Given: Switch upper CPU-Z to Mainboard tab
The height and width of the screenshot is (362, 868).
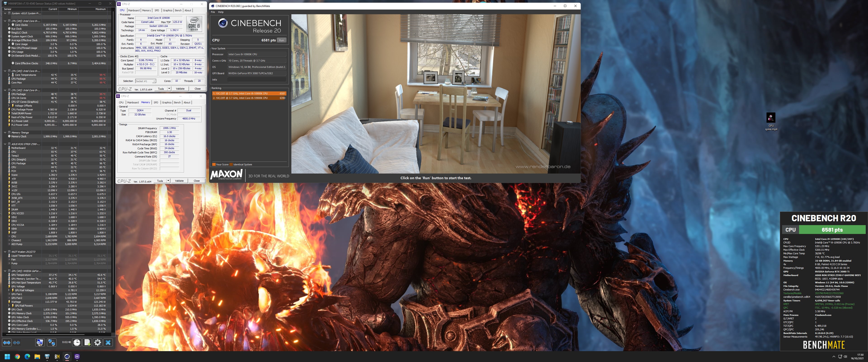Looking at the screenshot, I should click(x=134, y=10).
